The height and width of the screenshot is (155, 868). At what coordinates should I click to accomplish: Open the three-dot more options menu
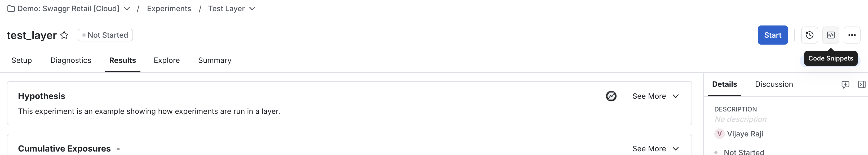(x=852, y=35)
